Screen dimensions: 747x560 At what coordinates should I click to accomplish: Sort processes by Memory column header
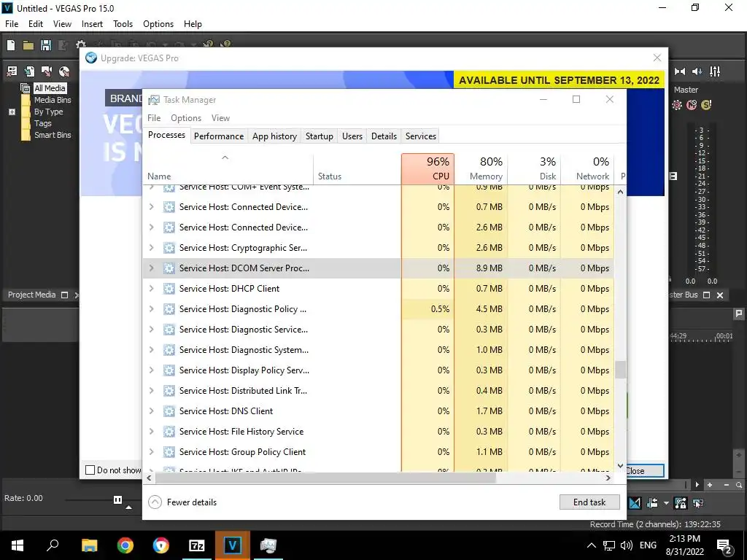point(481,168)
